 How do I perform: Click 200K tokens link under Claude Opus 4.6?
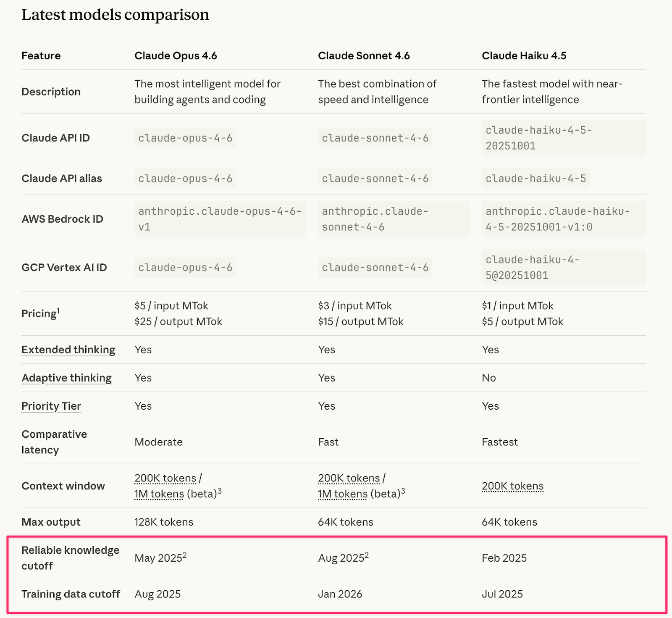click(165, 478)
